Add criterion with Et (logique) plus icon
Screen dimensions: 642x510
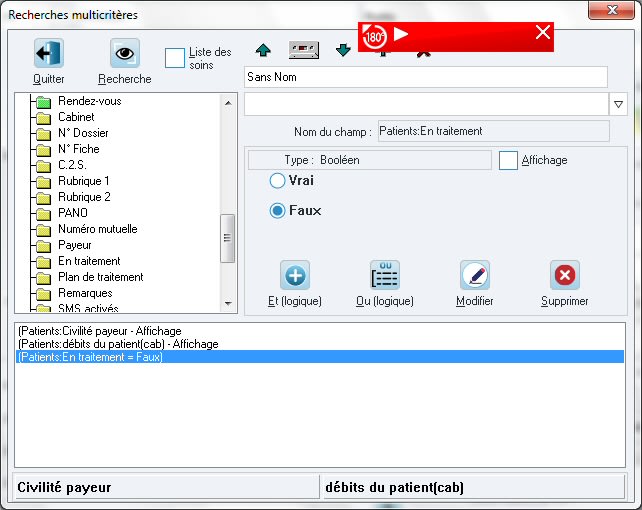[295, 275]
